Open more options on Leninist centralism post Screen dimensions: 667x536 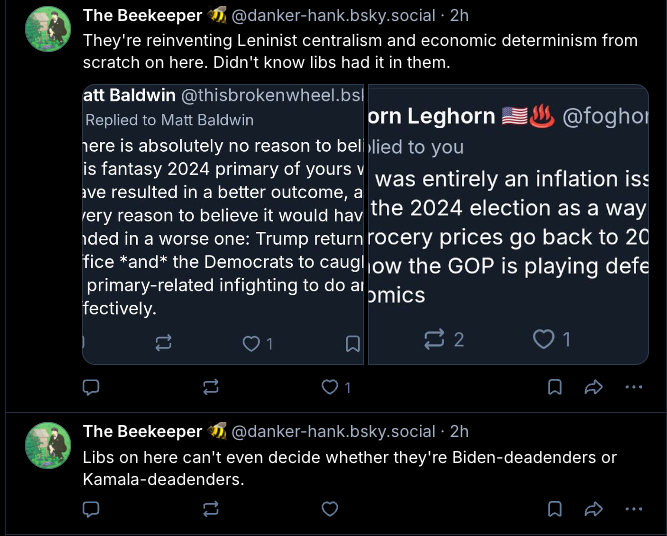[x=633, y=387]
